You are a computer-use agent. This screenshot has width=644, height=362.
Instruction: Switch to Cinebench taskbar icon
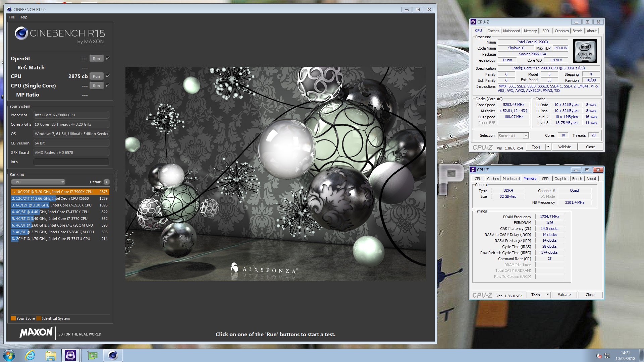113,355
